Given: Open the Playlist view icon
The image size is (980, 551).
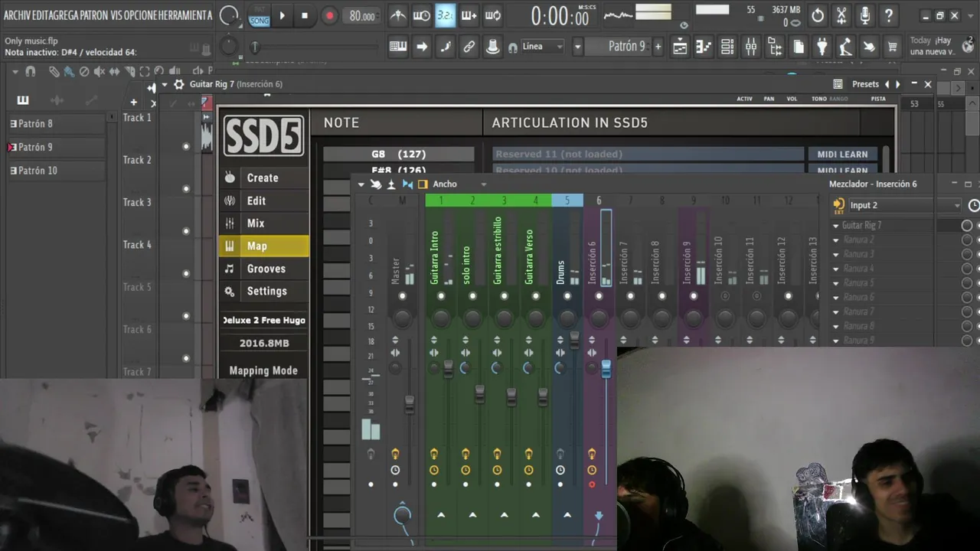Looking at the screenshot, I should (680, 47).
